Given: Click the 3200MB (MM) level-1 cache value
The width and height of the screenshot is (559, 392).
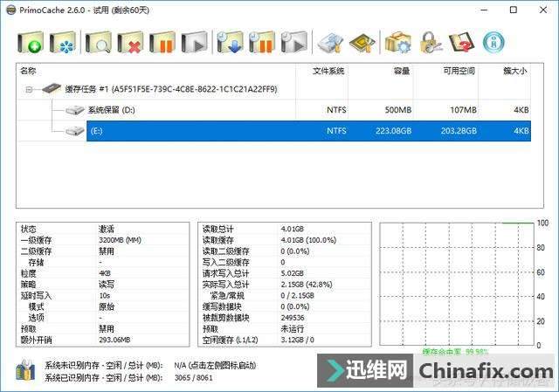Looking at the screenshot, I should click(x=121, y=240).
